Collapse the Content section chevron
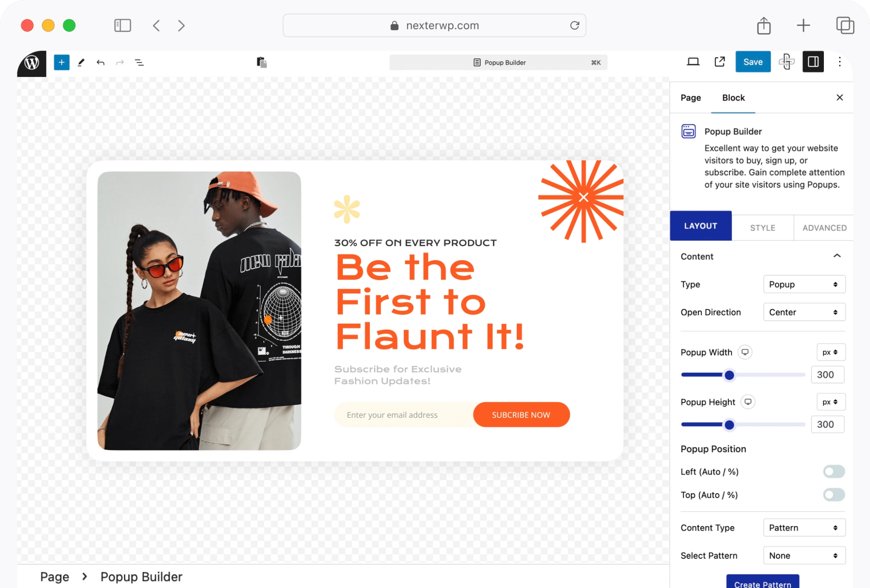Image resolution: width=870 pixels, height=588 pixels. pos(837,256)
